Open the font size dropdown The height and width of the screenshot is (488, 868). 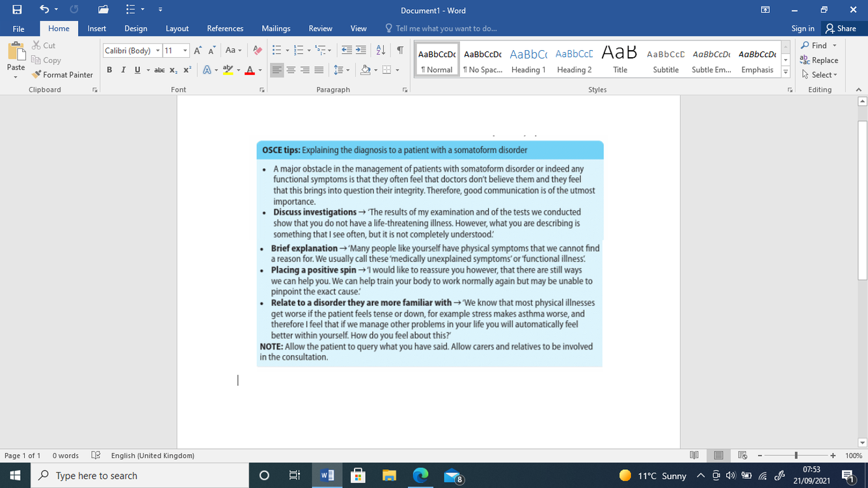point(185,51)
